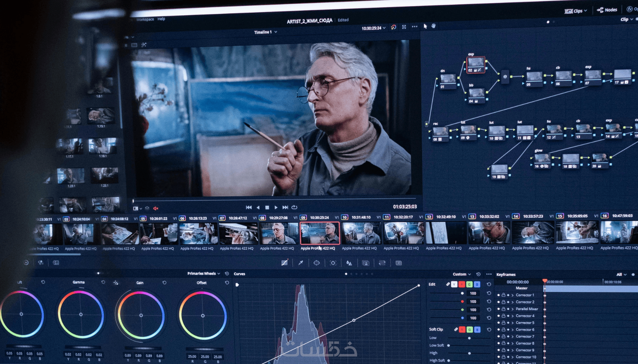The height and width of the screenshot is (364, 638).
Task: Select the hand pan tool
Action: click(434, 26)
